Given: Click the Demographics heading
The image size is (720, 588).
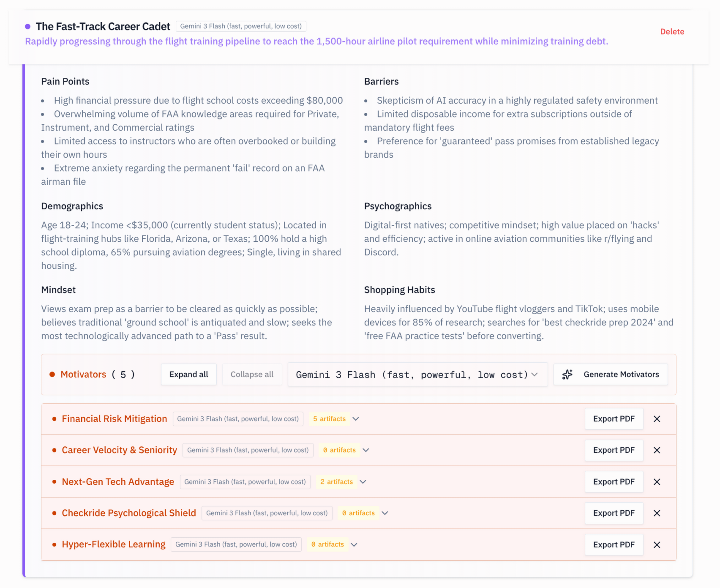Looking at the screenshot, I should click(72, 206).
